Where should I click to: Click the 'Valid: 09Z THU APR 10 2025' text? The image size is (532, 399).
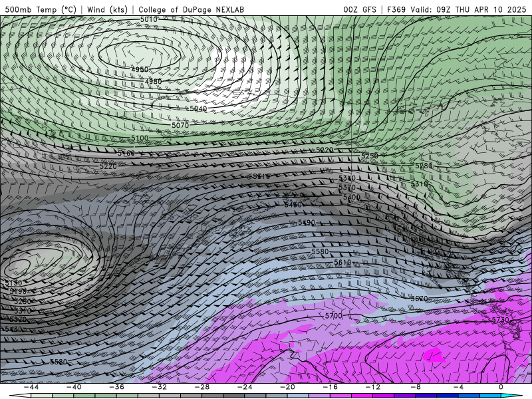(x=468, y=9)
